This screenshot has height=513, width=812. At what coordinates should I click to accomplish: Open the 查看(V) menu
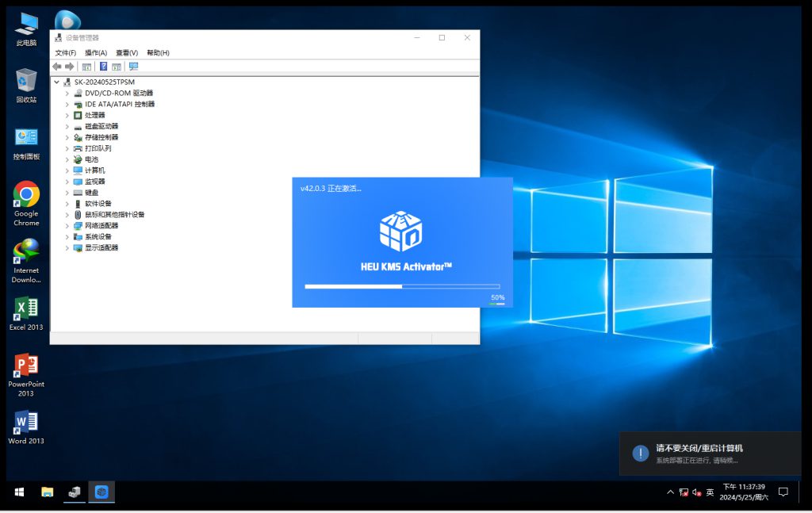point(127,53)
